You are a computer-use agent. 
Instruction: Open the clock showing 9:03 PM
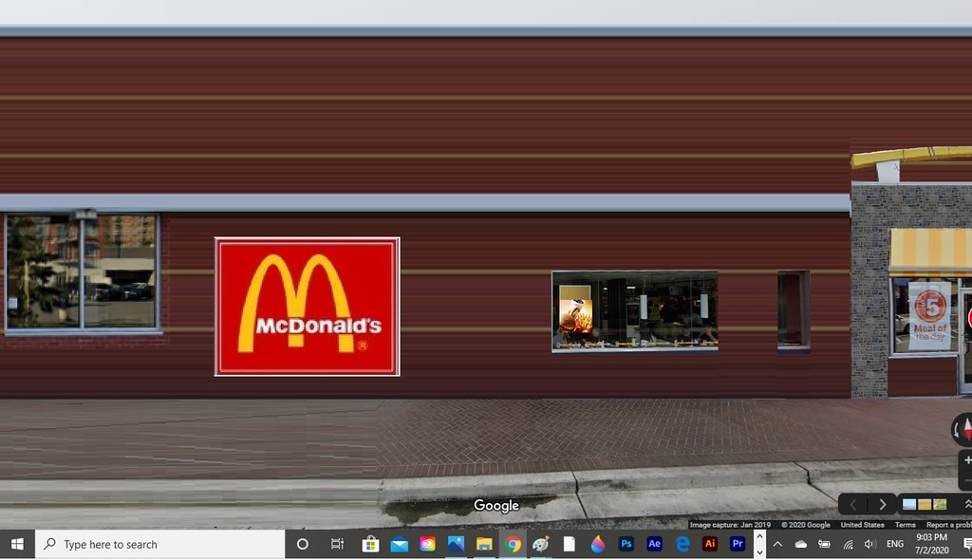coord(932,544)
